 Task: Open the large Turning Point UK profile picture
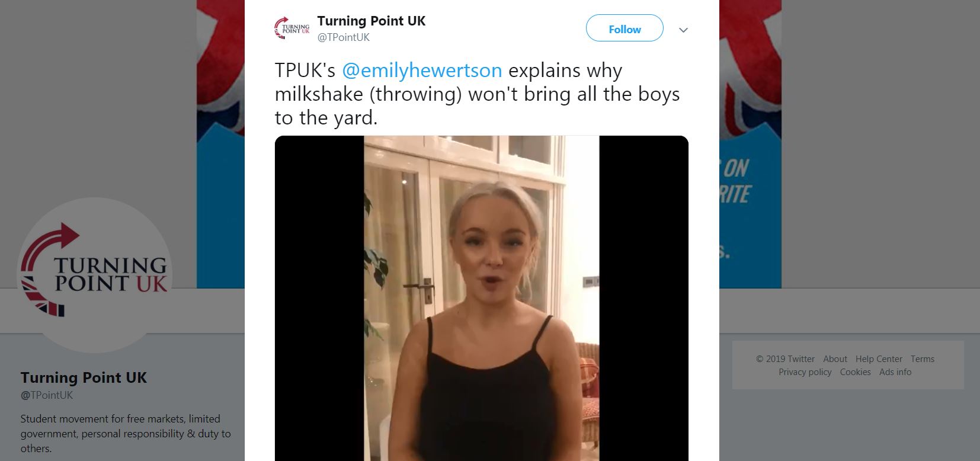click(95, 276)
